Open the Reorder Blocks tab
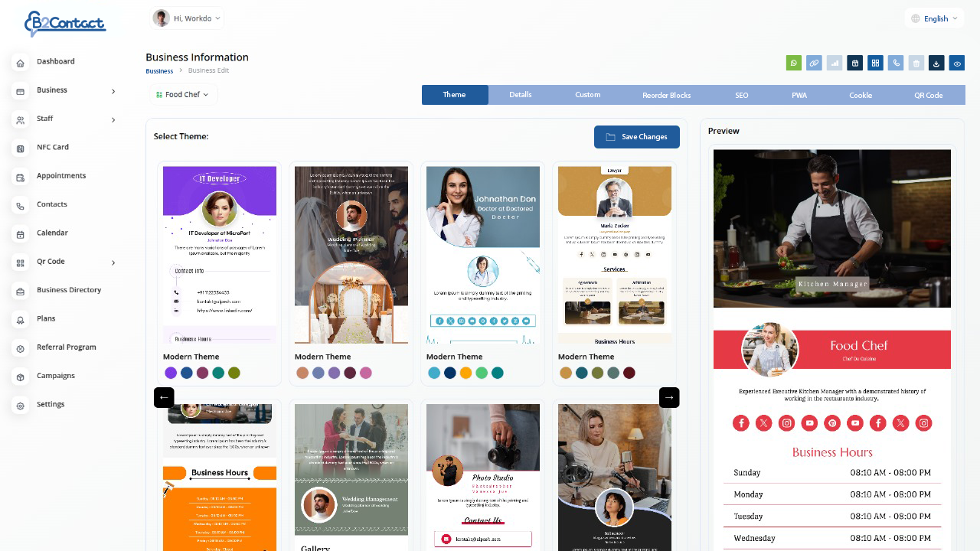The width and height of the screenshot is (980, 551). coord(666,95)
